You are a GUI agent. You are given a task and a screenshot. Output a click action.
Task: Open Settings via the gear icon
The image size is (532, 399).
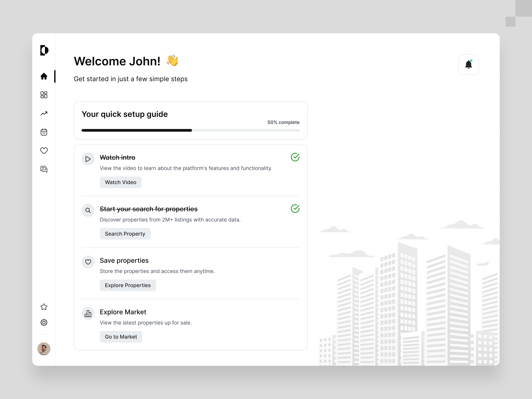pyautogui.click(x=44, y=322)
